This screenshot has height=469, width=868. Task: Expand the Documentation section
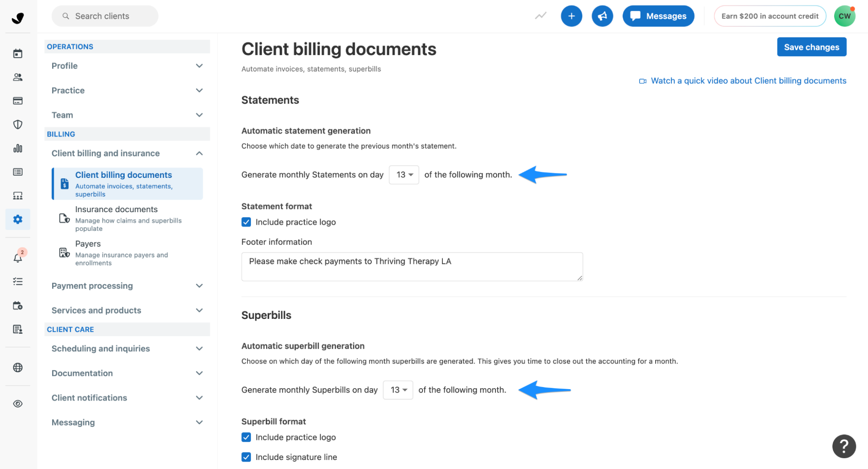click(127, 373)
